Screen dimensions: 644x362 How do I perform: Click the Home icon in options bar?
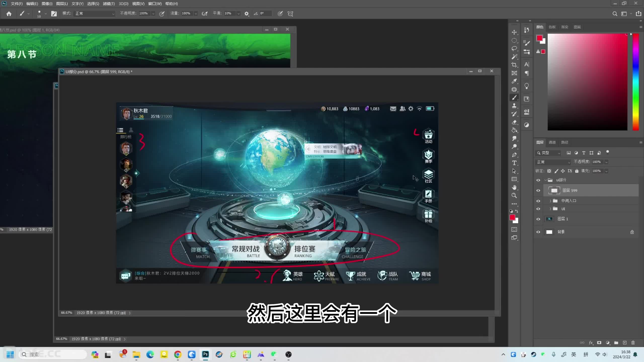pos(9,14)
